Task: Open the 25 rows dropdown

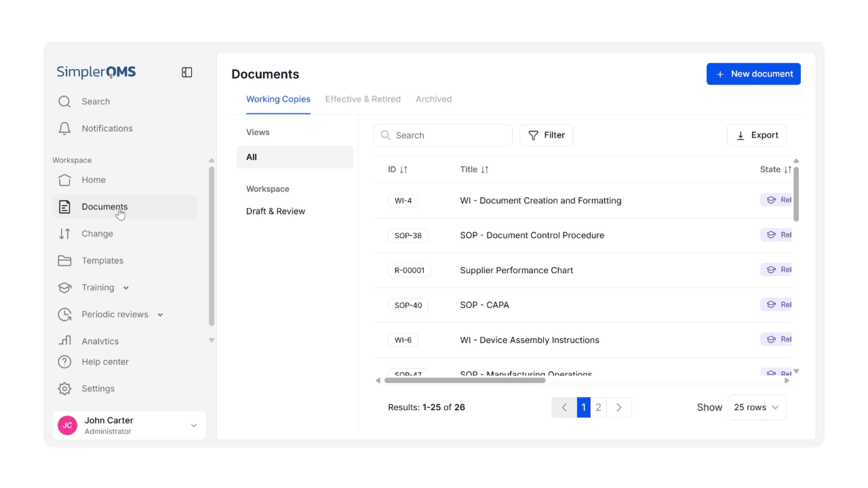Action: point(757,407)
